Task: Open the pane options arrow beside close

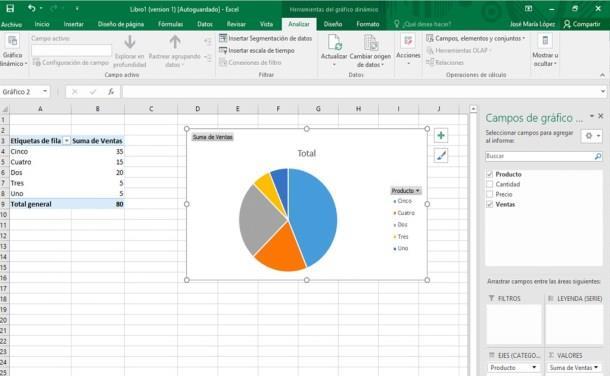Action: [592, 116]
